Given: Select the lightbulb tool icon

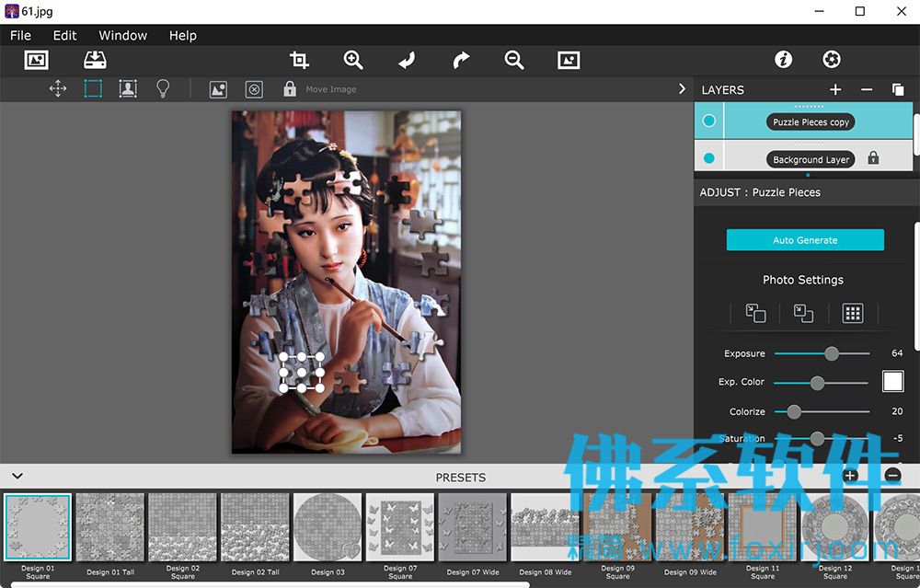Looking at the screenshot, I should tap(163, 88).
